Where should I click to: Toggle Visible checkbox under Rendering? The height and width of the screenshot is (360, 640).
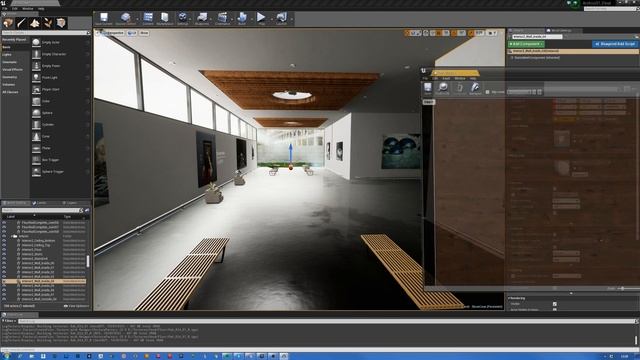[554, 304]
